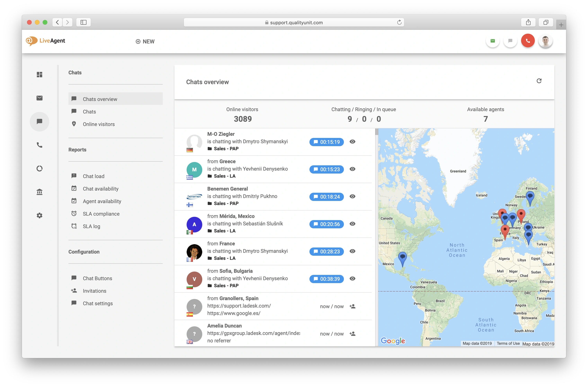The height and width of the screenshot is (387, 588).
Task: Click the NEW button
Action: (x=145, y=41)
